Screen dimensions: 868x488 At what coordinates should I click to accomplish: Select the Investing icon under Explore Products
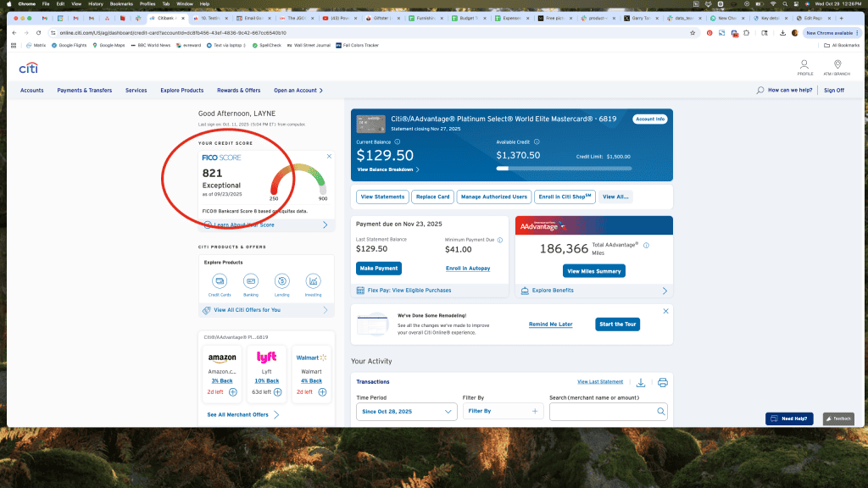point(314,280)
